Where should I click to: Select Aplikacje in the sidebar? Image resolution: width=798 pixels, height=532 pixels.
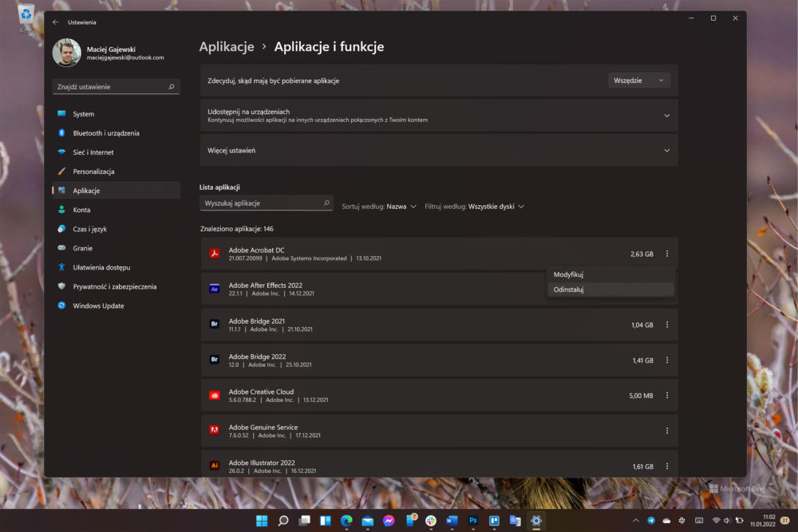(x=116, y=191)
